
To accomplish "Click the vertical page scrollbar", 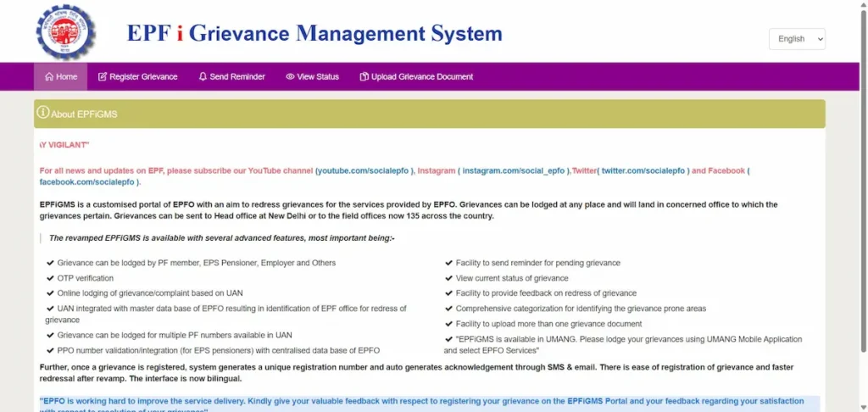I will 863,183.
